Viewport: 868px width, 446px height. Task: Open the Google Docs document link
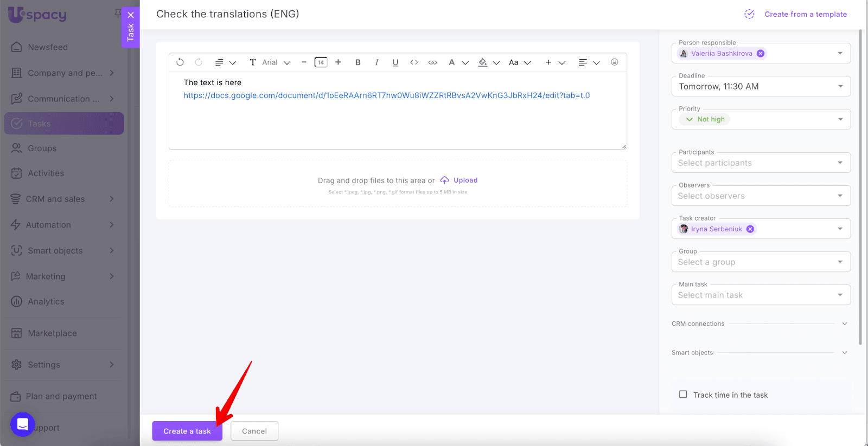coord(387,95)
